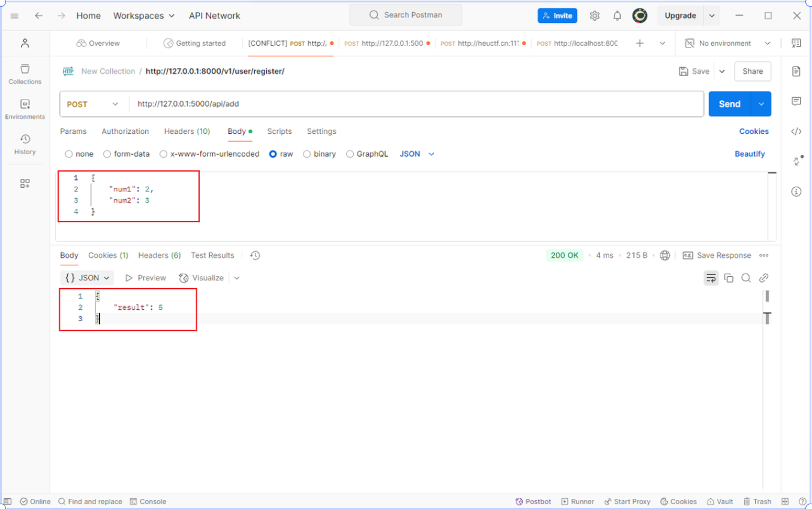
Task: Switch to the Settings tab
Action: [x=321, y=131]
